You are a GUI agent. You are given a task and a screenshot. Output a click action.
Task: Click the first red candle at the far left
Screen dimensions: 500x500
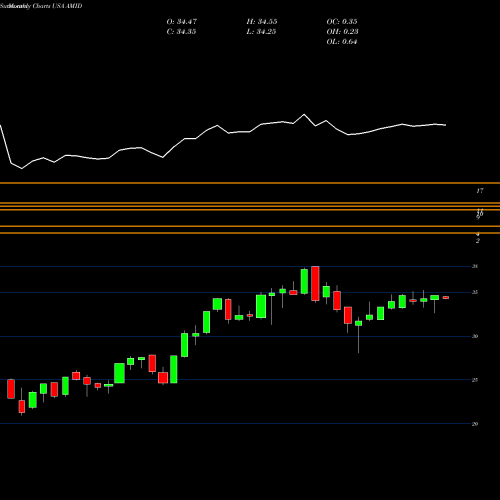[11, 389]
